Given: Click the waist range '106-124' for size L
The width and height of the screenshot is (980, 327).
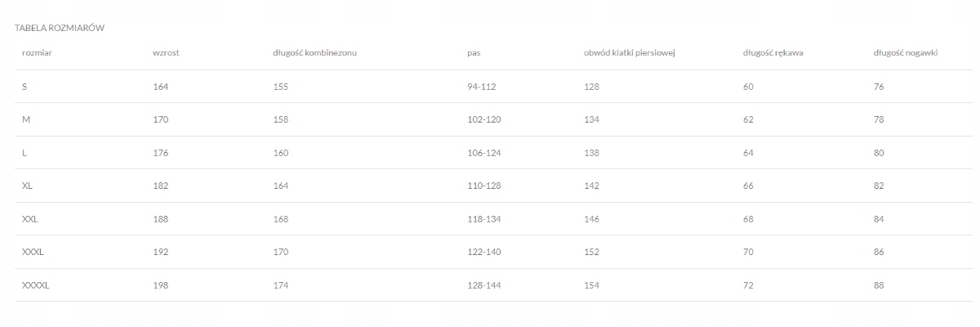Looking at the screenshot, I should [x=484, y=153].
